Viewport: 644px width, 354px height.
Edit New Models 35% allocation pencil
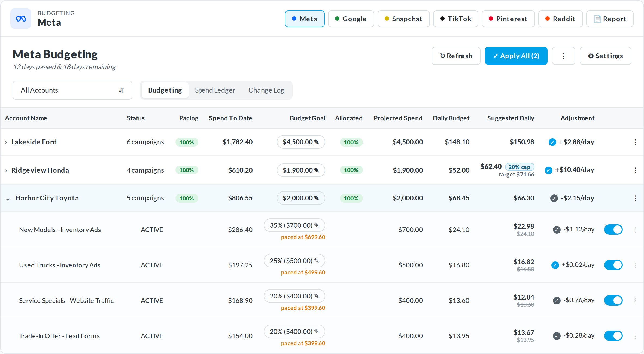(x=317, y=225)
